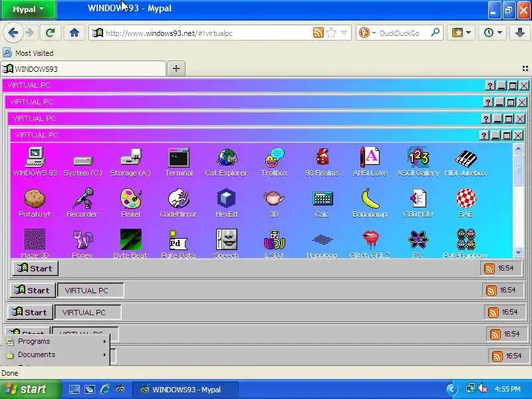Launch Puke Data icon

pos(178,243)
